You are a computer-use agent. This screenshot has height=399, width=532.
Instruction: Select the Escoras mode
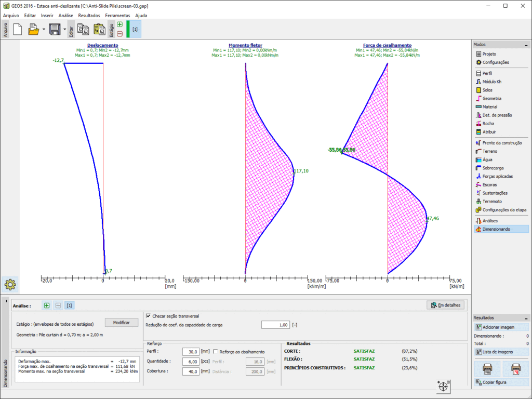coord(501,184)
